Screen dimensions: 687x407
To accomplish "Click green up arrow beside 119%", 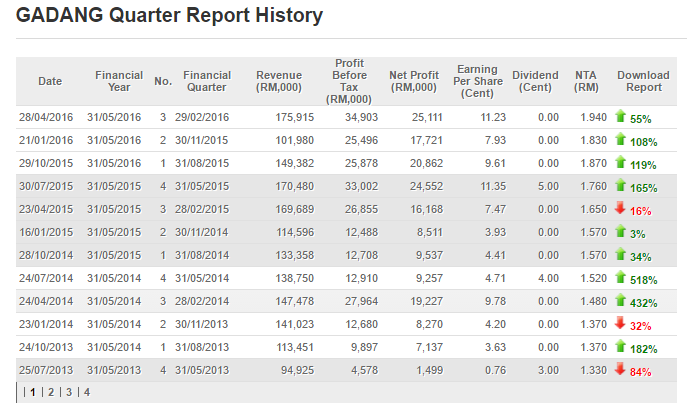I will [x=620, y=162].
